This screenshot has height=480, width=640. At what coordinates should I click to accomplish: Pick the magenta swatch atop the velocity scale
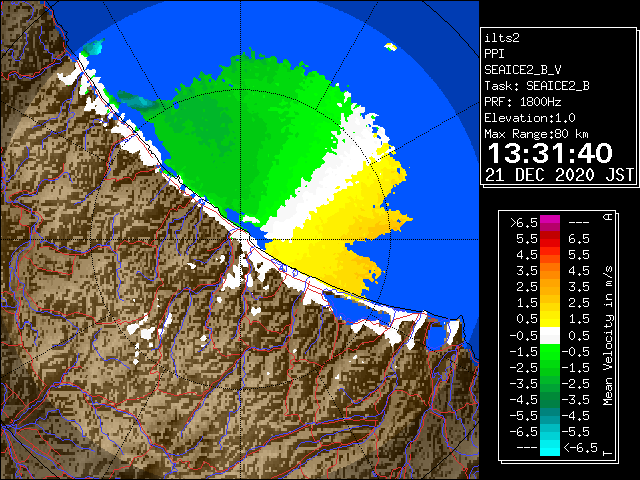coord(550,219)
